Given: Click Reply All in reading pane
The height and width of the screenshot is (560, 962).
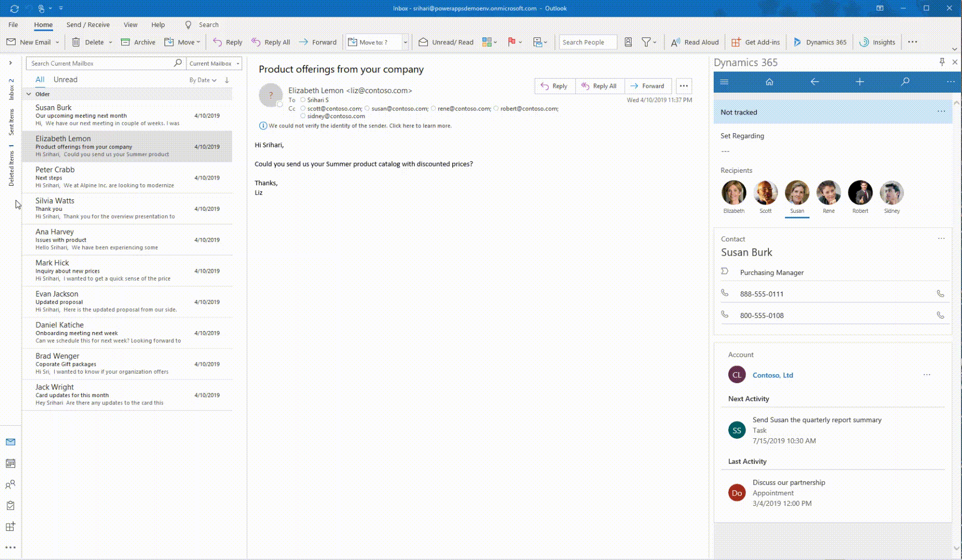Looking at the screenshot, I should tap(599, 86).
